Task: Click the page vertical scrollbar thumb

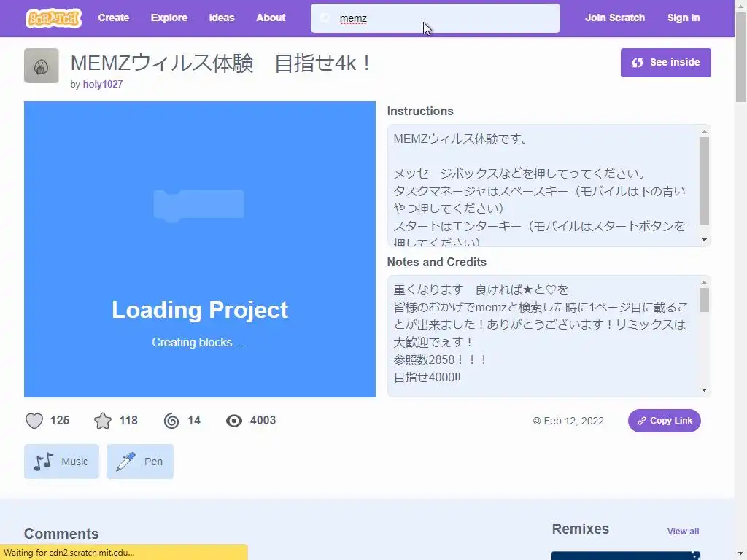Action: pyautogui.click(x=740, y=58)
